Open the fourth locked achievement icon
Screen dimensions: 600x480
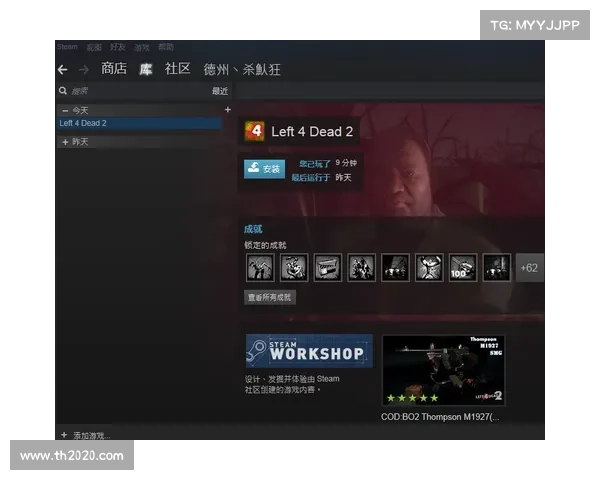[361, 268]
